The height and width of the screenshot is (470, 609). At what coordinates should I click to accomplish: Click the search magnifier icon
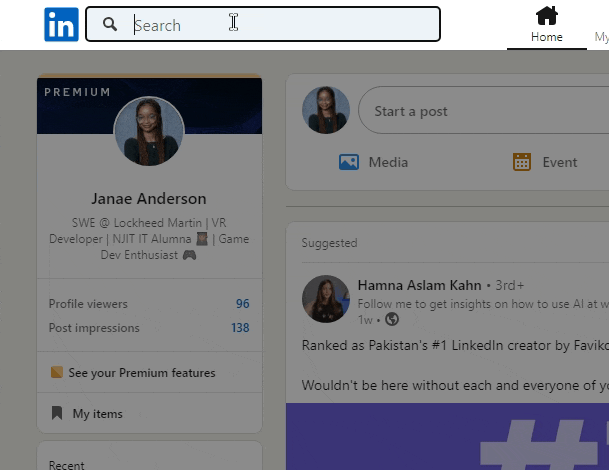click(110, 24)
